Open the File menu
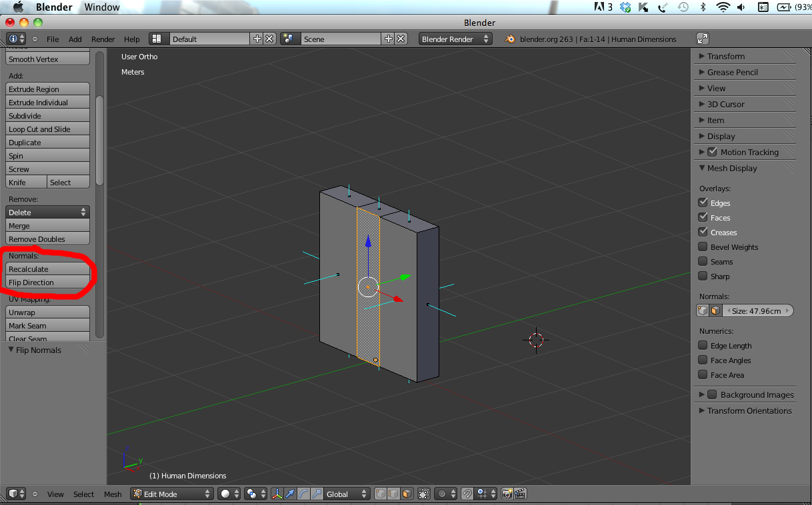This screenshot has width=812, height=505. (53, 39)
